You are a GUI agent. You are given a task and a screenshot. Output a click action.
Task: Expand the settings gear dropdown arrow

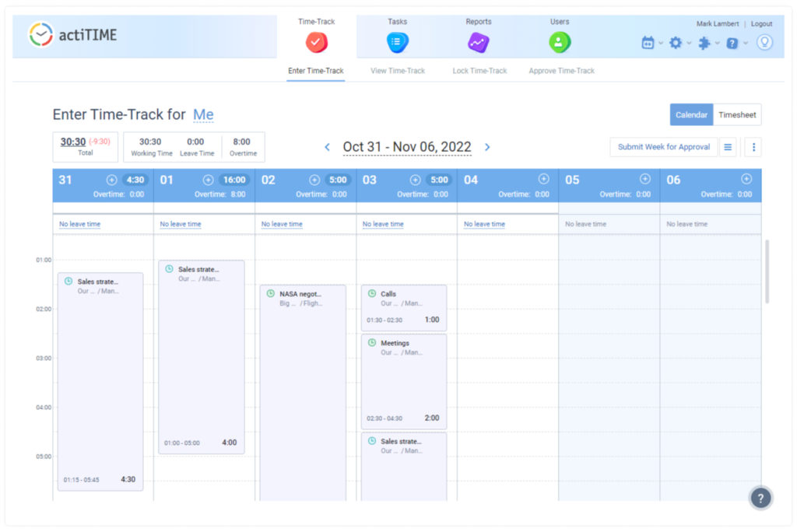point(689,43)
